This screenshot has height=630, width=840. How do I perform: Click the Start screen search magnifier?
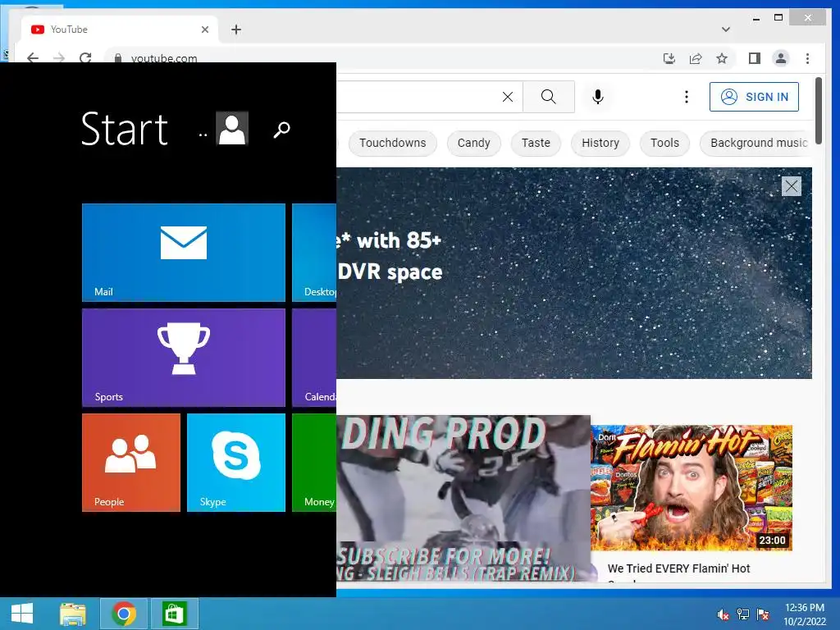tap(282, 129)
